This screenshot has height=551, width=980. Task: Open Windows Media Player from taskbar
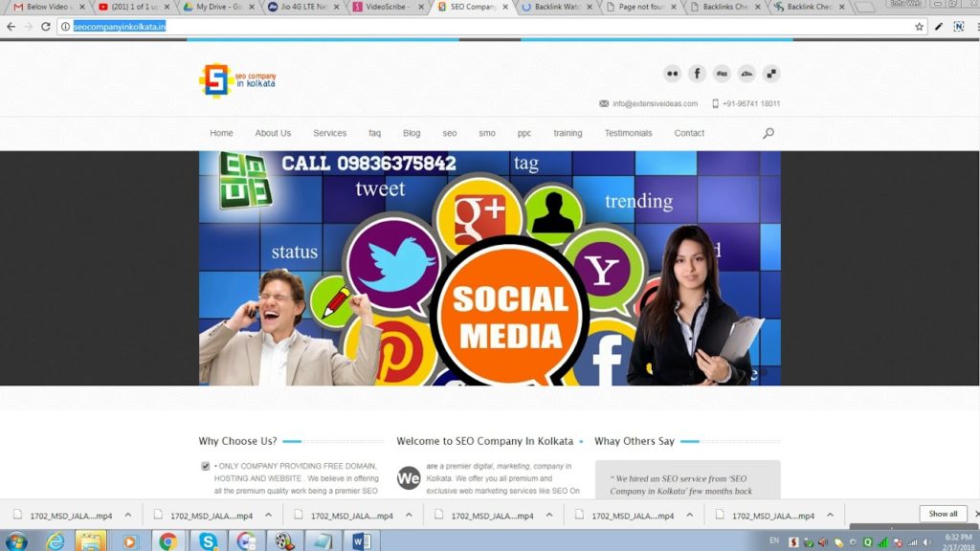click(x=129, y=541)
